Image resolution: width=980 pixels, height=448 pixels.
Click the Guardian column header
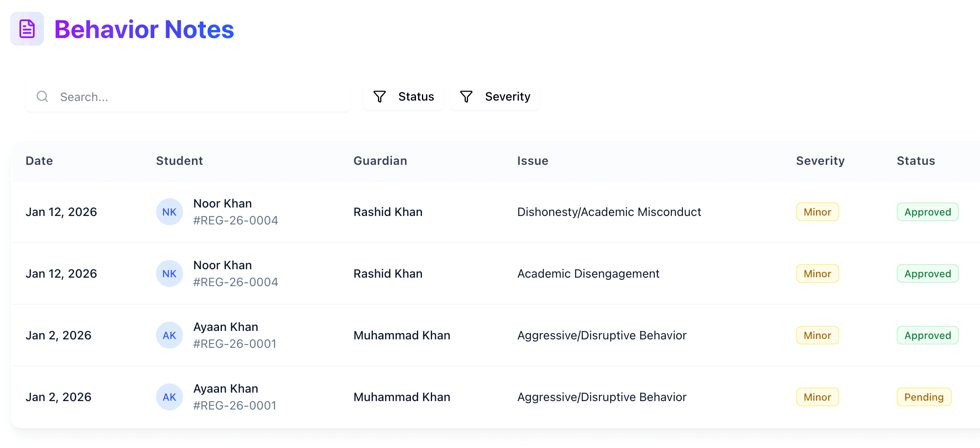click(380, 161)
